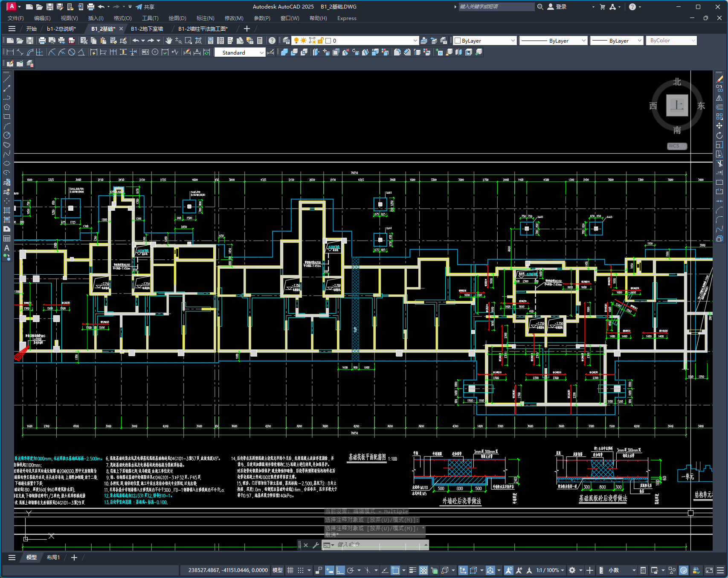Viewport: 728px width, 578px height.
Task: Open the Layer Properties manager icon
Action: click(x=286, y=41)
